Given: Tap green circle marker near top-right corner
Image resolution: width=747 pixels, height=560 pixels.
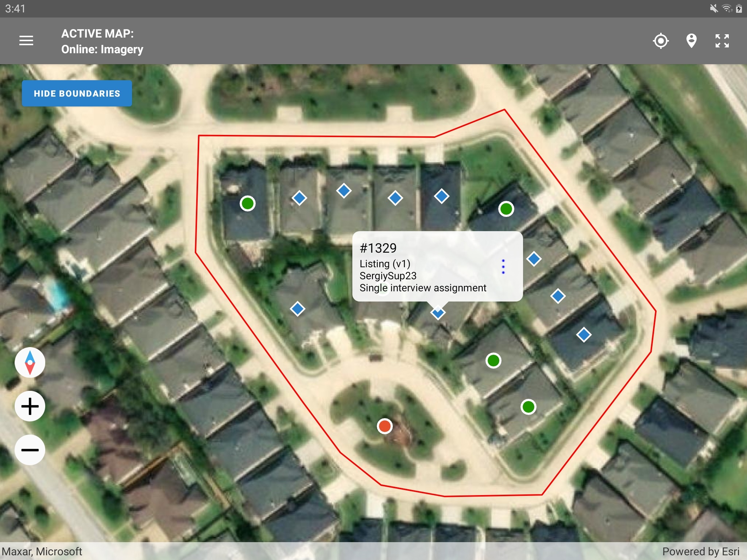Looking at the screenshot, I should [x=506, y=209].
